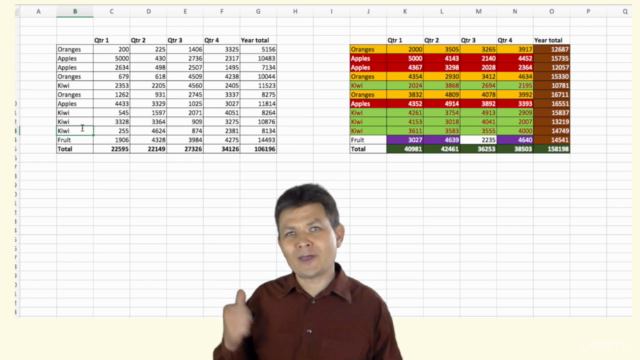Select column E header
This screenshot has width=640, height=360.
(x=185, y=11)
